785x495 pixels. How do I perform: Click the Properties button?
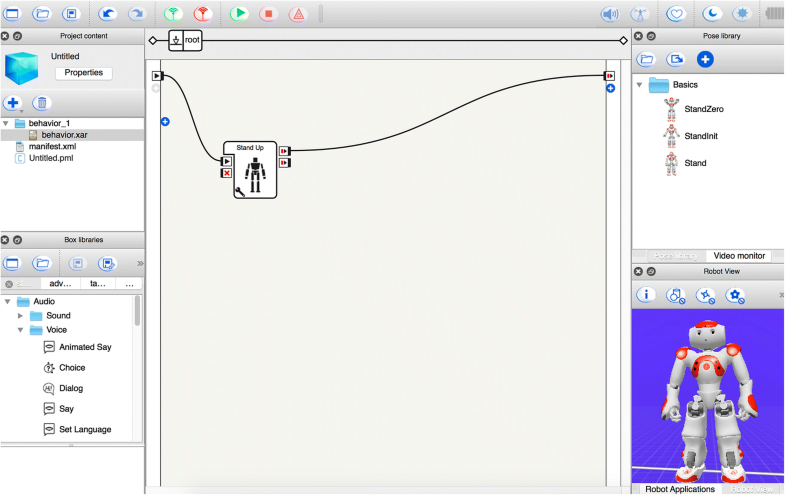(83, 73)
